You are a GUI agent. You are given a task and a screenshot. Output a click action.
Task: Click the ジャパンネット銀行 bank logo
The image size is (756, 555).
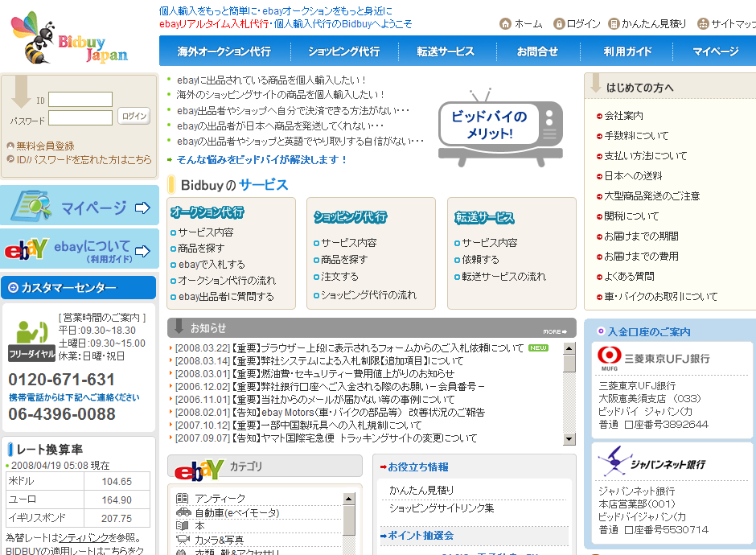[652, 462]
